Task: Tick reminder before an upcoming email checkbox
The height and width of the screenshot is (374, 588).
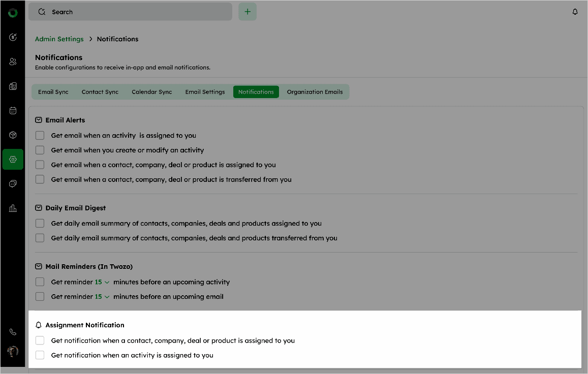Action: click(40, 297)
